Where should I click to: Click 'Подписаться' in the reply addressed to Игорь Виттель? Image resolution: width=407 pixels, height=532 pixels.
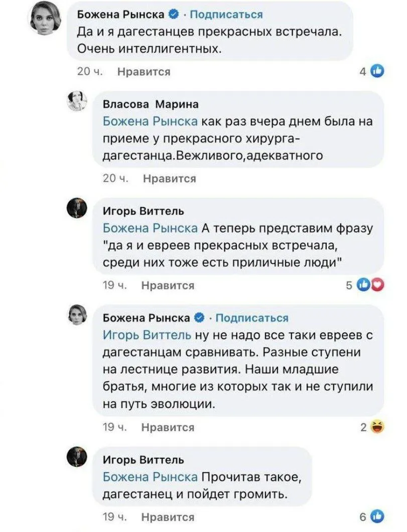(252, 317)
